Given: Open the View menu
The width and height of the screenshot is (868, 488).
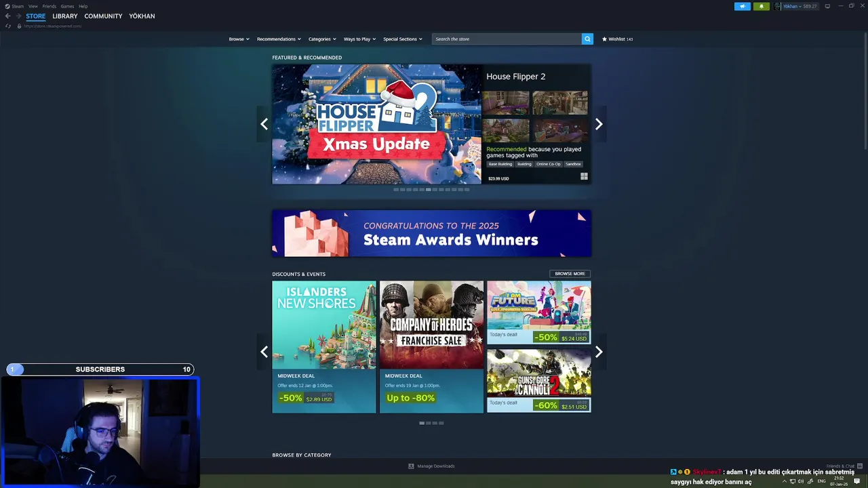Looking at the screenshot, I should click(33, 6).
